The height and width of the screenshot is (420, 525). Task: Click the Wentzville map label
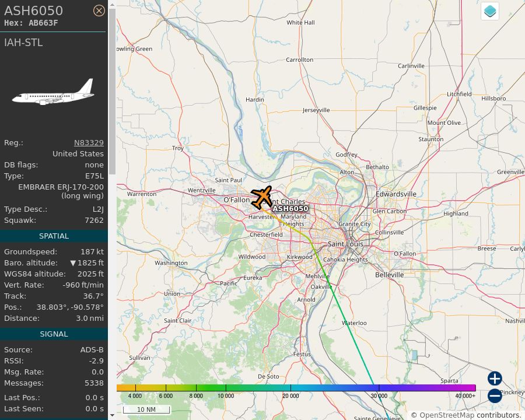click(202, 190)
